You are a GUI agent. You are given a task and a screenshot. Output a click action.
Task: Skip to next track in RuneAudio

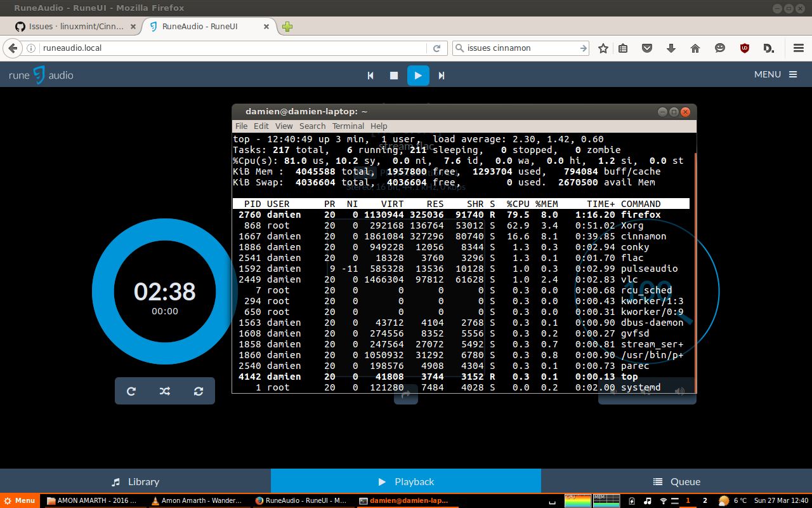pyautogui.click(x=442, y=76)
